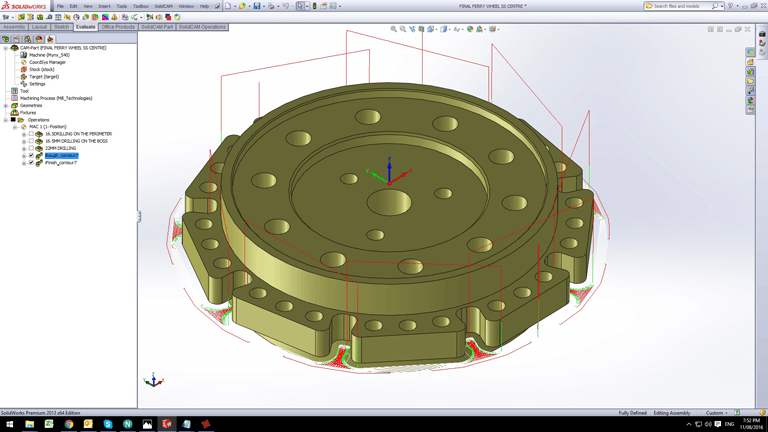Click the Zoom to Fit magnifier icon
Image resolution: width=768 pixels, height=432 pixels.
(x=394, y=29)
